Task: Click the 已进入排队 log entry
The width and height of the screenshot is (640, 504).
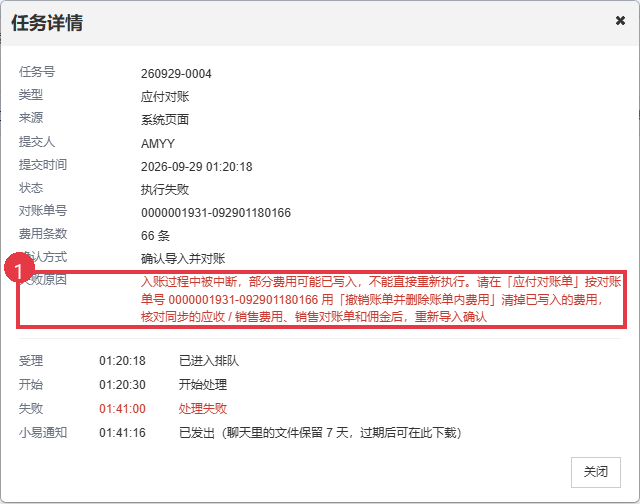Action: point(209,361)
